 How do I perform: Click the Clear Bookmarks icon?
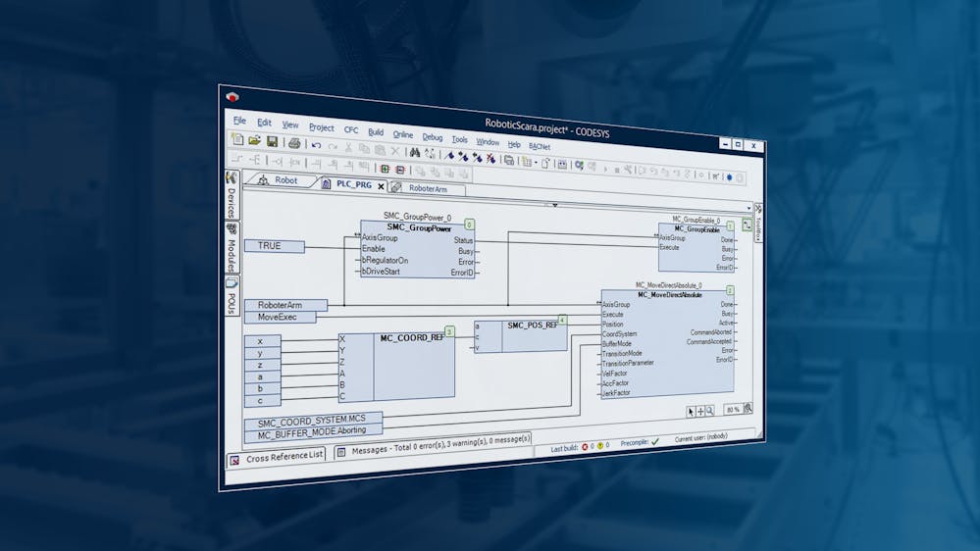coord(491,158)
